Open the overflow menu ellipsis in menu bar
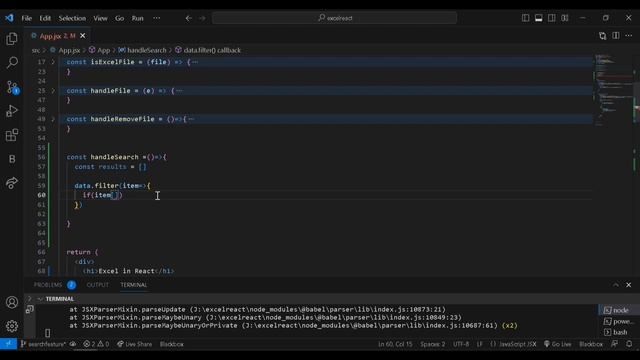 [157, 18]
